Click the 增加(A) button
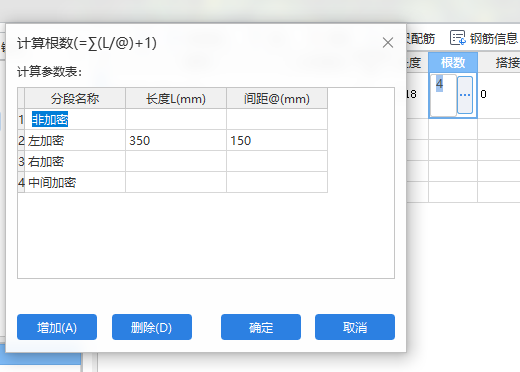This screenshot has width=520, height=372. pyautogui.click(x=57, y=327)
